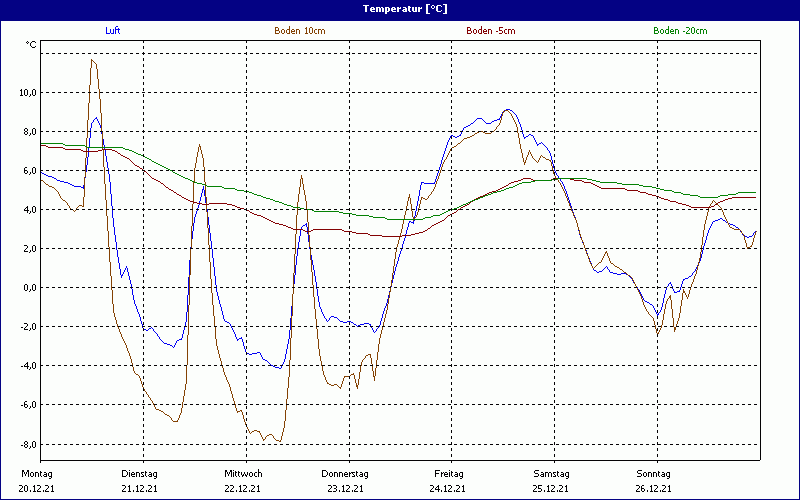
Task: Click the -8,0 y-axis value
Action: (27, 445)
